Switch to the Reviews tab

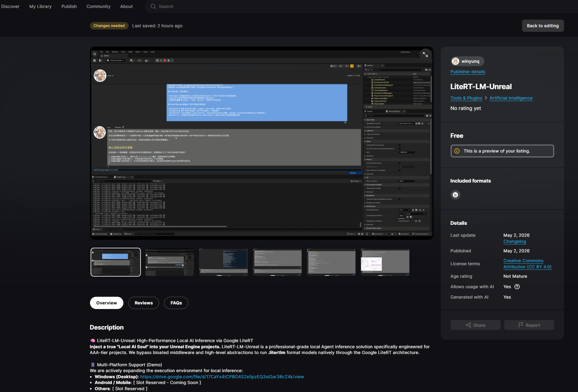[144, 303]
